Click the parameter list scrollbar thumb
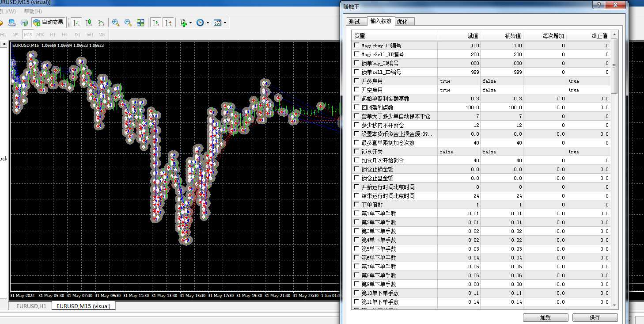The height and width of the screenshot is (324, 644). (614, 65)
